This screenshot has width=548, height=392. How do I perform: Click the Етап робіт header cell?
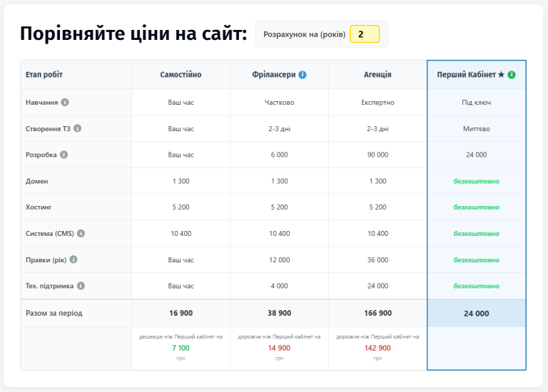(x=76, y=75)
